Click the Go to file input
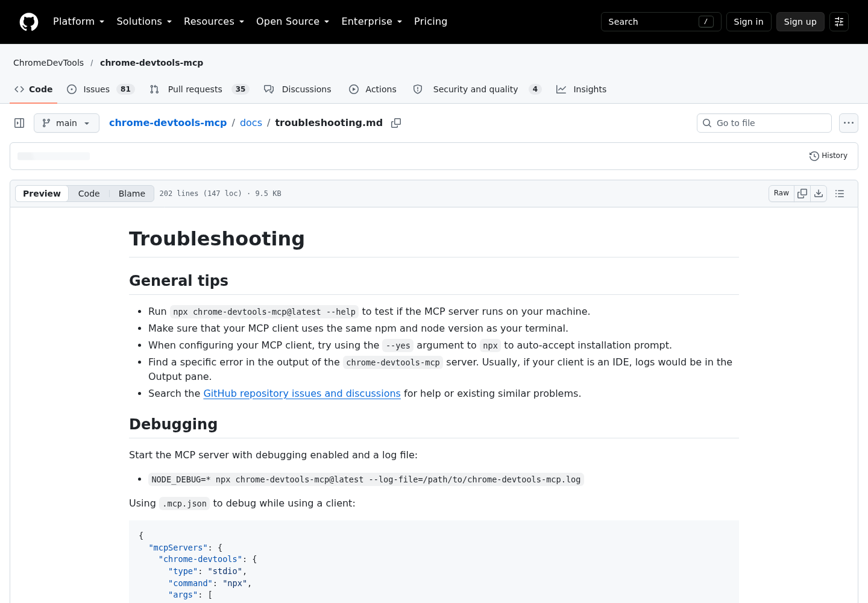The width and height of the screenshot is (868, 603). point(764,123)
